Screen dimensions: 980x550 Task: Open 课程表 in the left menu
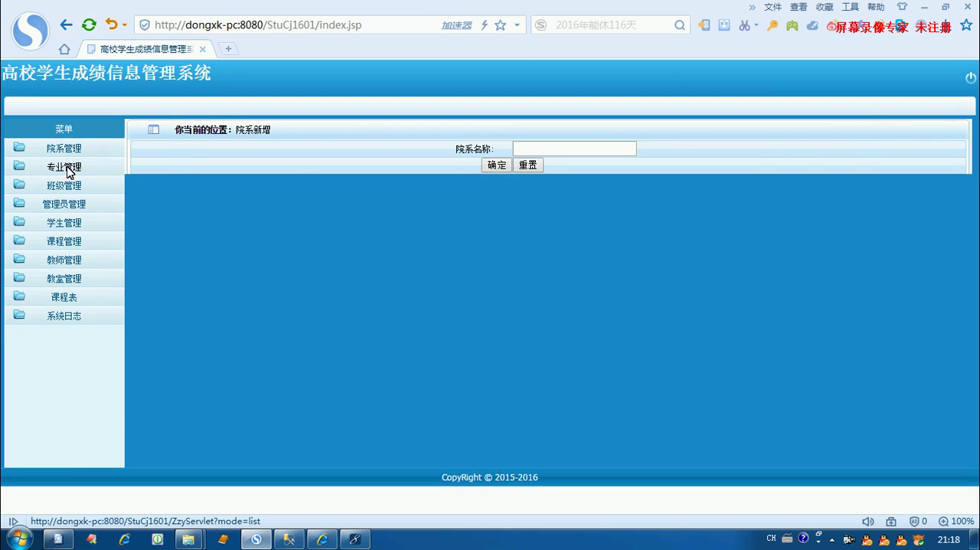[x=64, y=297]
